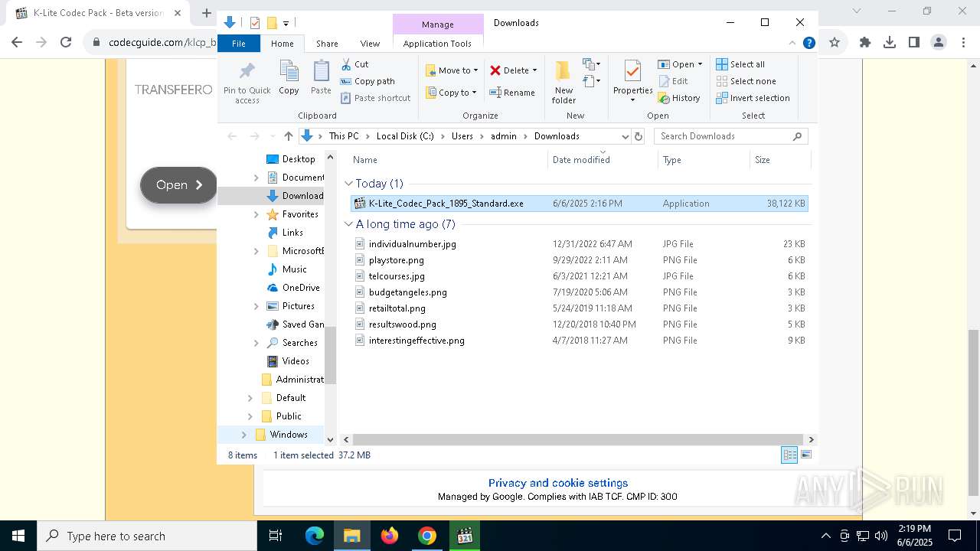The image size is (980, 551).
Task: Open Properties from the ribbon
Action: coord(632,82)
